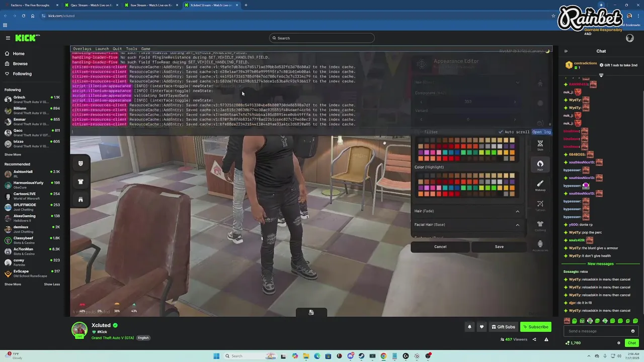Image resolution: width=644 pixels, height=362 pixels.
Task: Open new browser tab plus button
Action: 246,5
